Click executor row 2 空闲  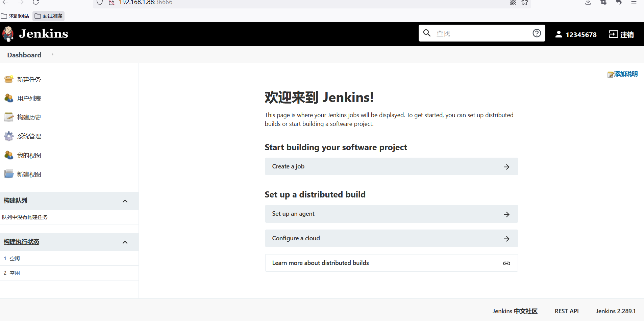pyautogui.click(x=69, y=273)
